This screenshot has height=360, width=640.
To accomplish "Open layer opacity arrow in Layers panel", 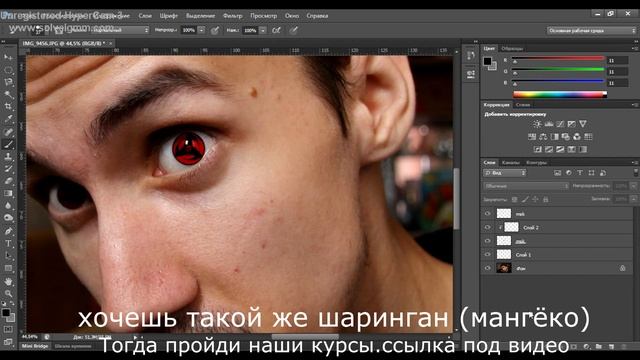I will click(633, 186).
